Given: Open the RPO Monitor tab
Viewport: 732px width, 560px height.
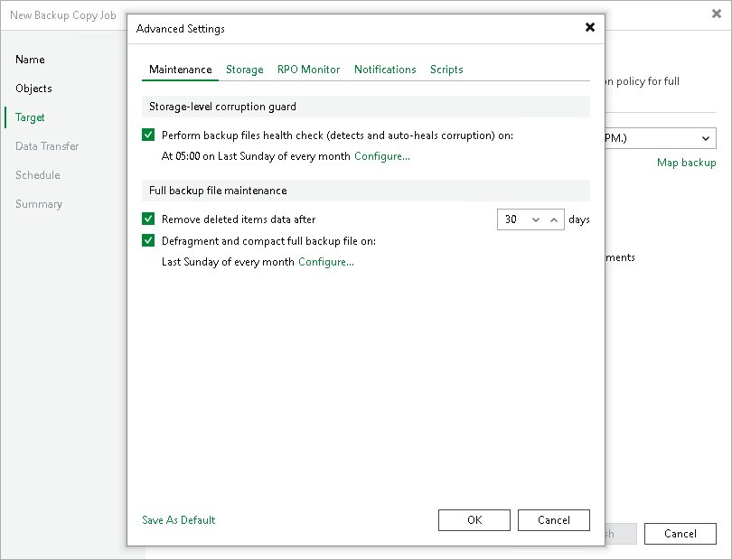Looking at the screenshot, I should [x=308, y=70].
